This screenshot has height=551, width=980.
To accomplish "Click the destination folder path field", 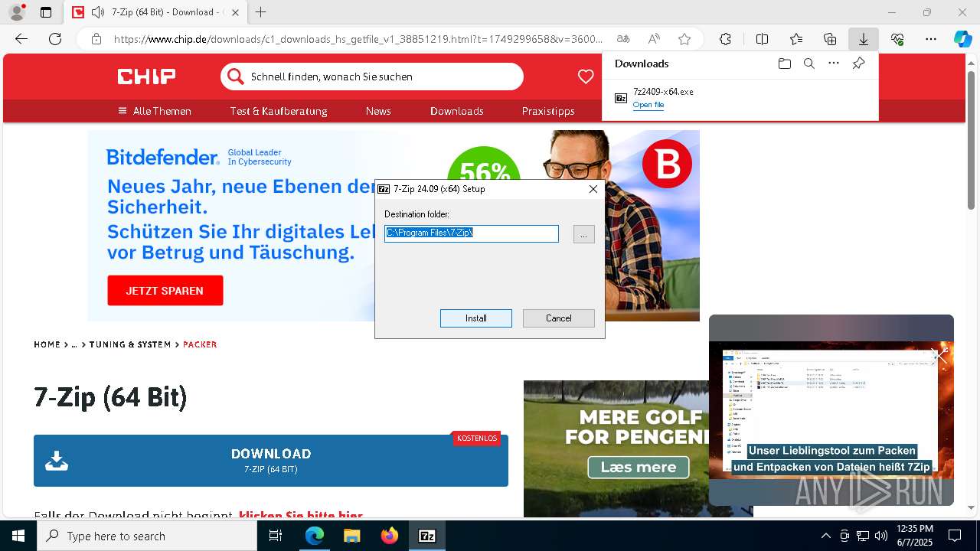I will click(472, 233).
